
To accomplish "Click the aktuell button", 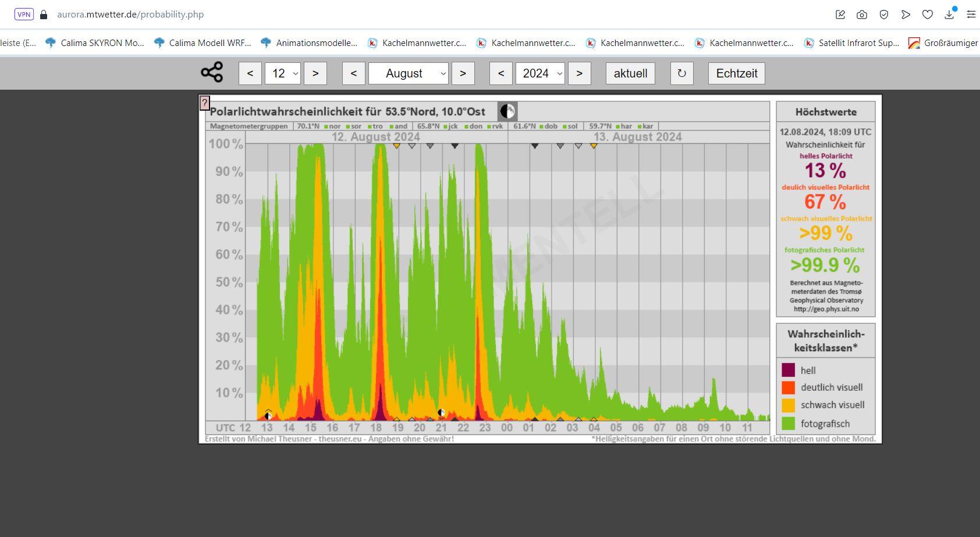I will 630,73.
